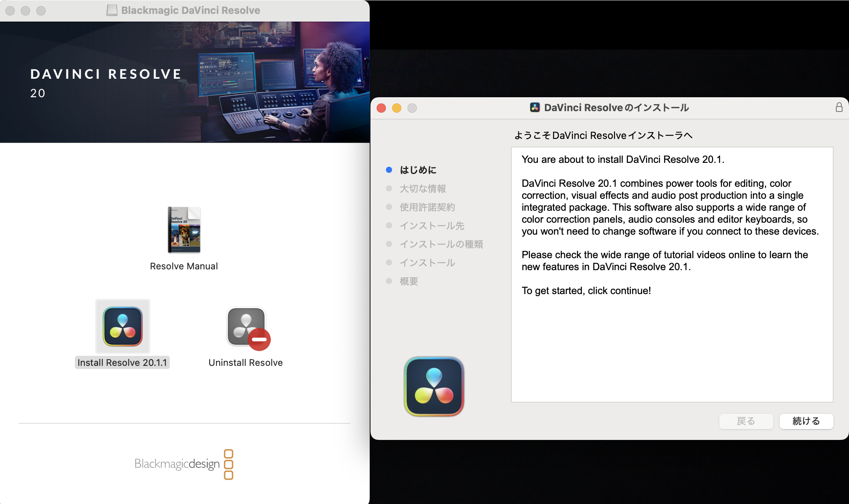849x504 pixels.
Task: Select the インストール先 step
Action: click(x=432, y=225)
